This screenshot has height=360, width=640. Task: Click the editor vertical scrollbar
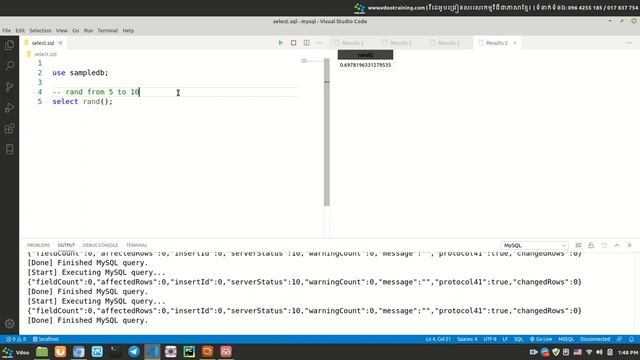pos(327,132)
